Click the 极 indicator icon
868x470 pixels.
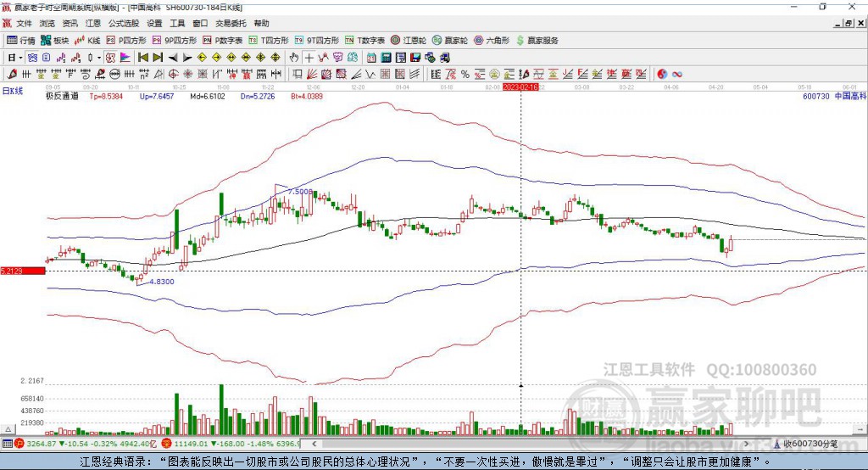click(111, 58)
